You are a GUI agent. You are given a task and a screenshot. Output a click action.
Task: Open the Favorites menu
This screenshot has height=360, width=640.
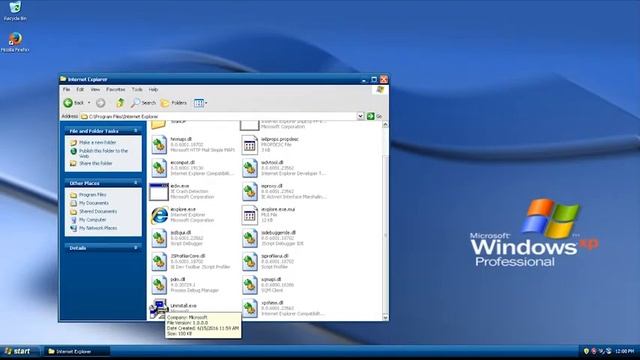pyautogui.click(x=116, y=89)
